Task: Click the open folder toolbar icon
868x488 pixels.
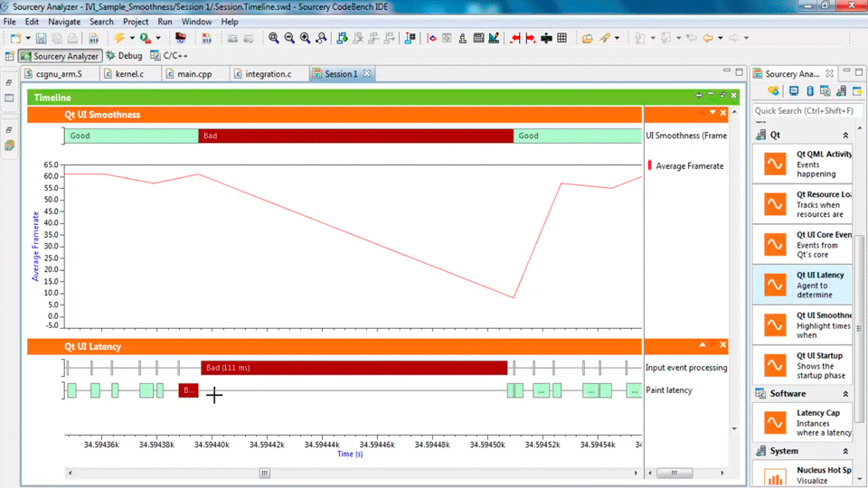Action: coord(588,38)
